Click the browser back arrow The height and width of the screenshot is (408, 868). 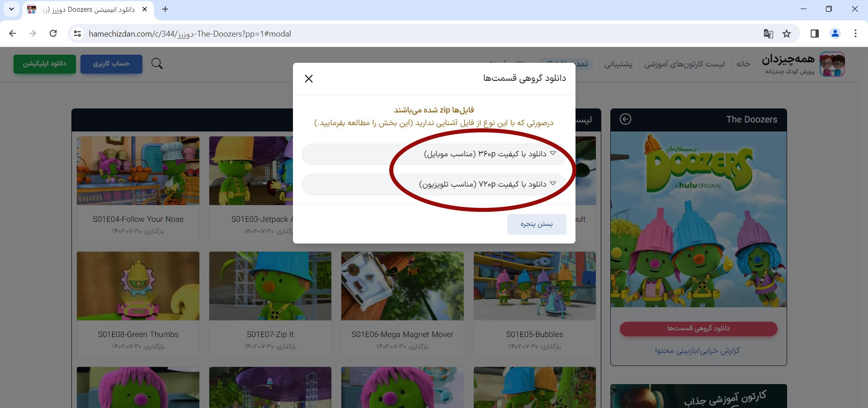(13, 33)
